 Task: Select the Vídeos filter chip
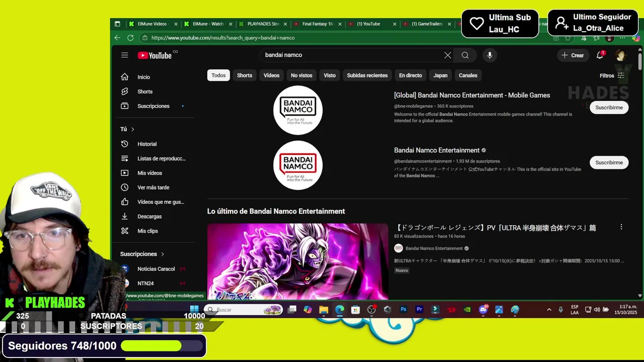(271, 75)
